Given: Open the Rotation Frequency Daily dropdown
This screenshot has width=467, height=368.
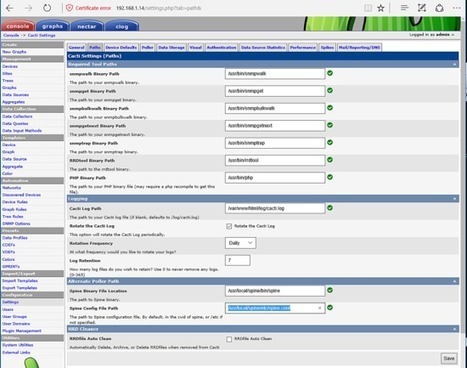Looking at the screenshot, I should [x=240, y=243].
